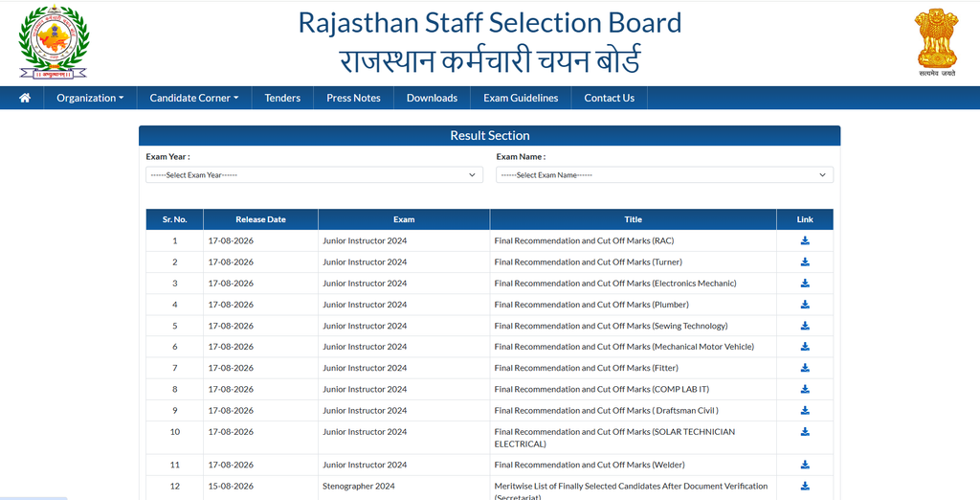
Task: Download the Stenographer 2024 meritwise list
Action: coord(805,487)
